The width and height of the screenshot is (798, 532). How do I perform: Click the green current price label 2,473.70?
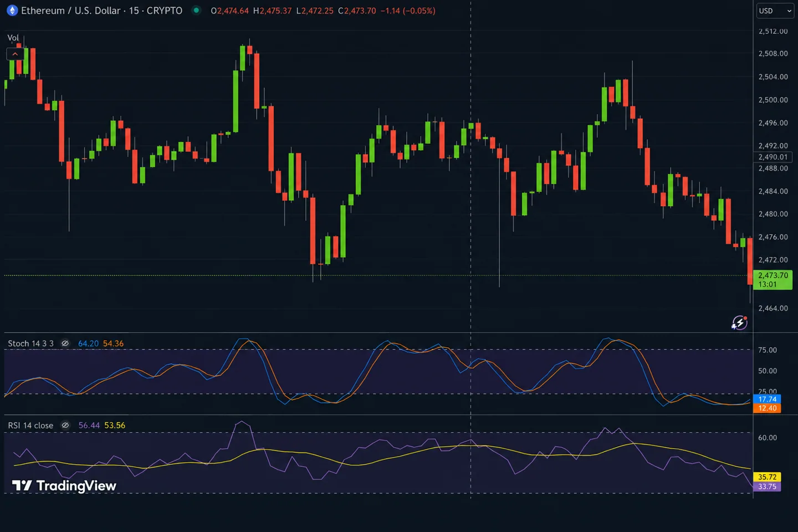click(773, 279)
